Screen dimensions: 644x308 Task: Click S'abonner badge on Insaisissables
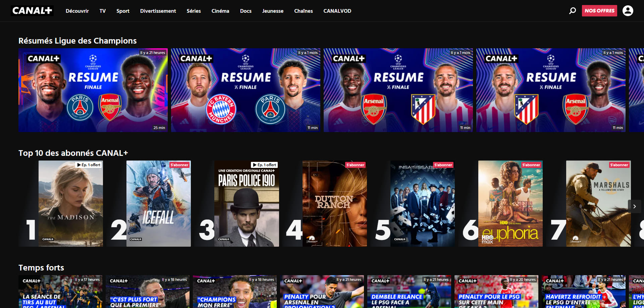point(443,165)
